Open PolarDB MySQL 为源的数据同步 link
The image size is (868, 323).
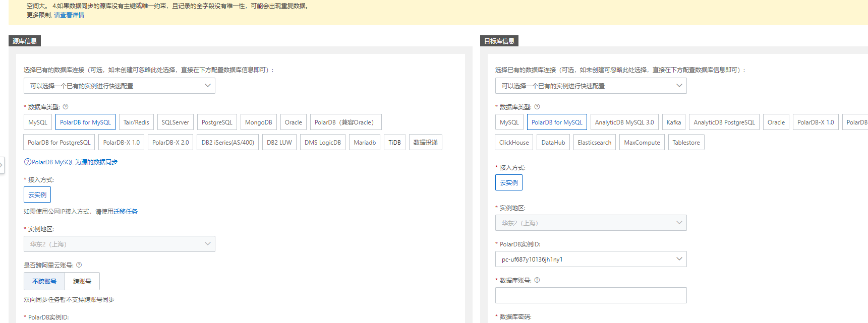[75, 162]
